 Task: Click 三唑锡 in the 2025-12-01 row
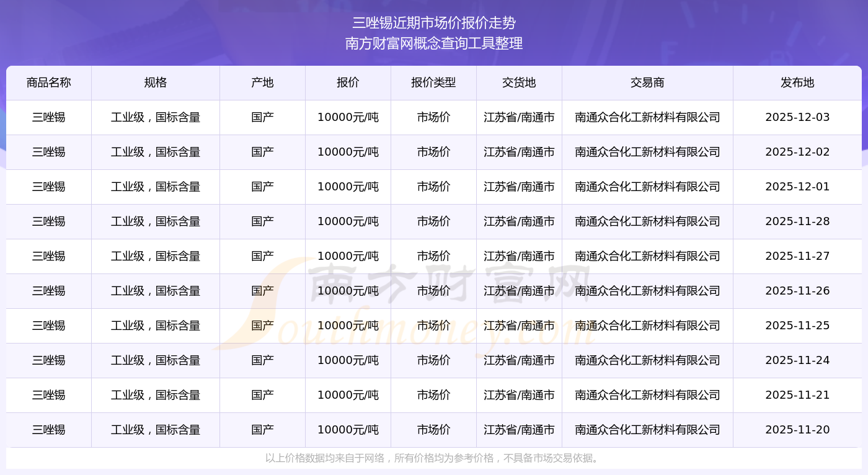click(49, 187)
